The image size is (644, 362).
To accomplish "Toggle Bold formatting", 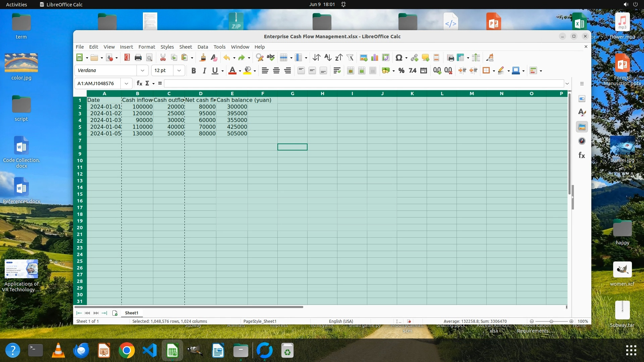I will click(x=194, y=70).
